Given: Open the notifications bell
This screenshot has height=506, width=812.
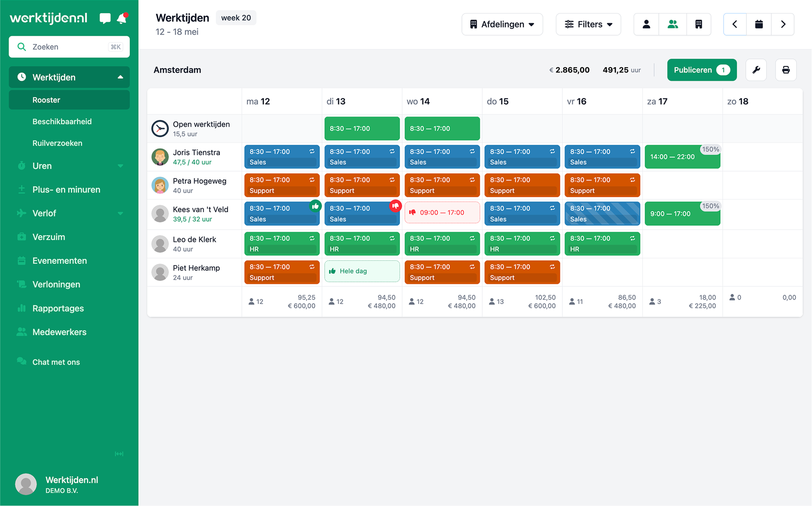Looking at the screenshot, I should point(122,18).
